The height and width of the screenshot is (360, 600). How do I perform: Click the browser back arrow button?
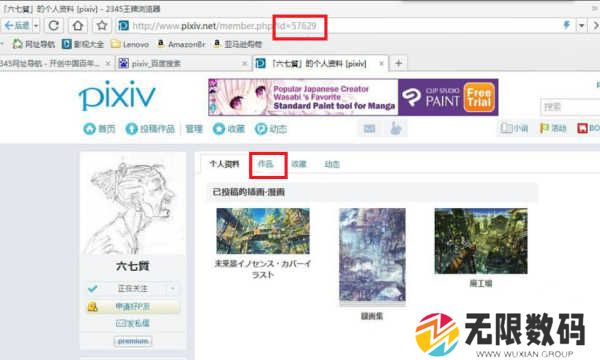tap(16, 26)
